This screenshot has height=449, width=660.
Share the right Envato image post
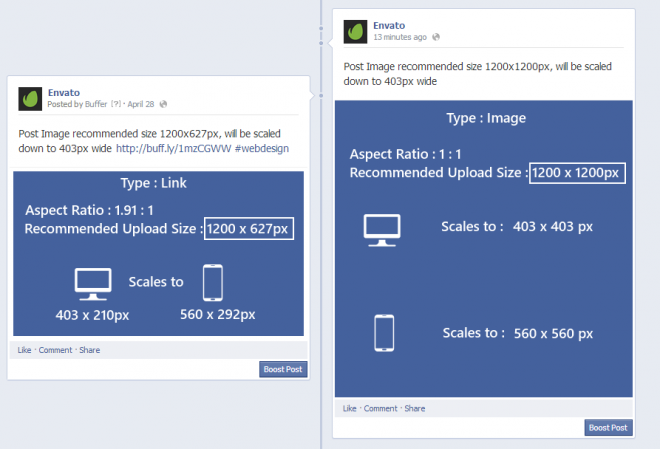tap(415, 409)
